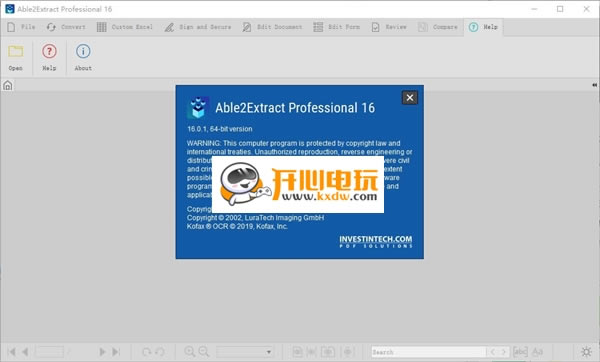Go to previous search result arrow
600x362 pixels.
pos(493,352)
